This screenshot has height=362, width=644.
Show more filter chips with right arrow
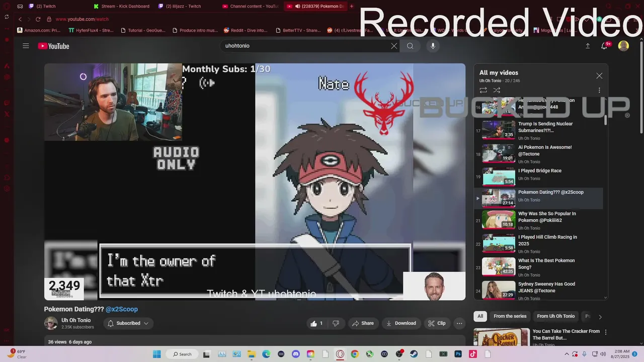pyautogui.click(x=600, y=317)
